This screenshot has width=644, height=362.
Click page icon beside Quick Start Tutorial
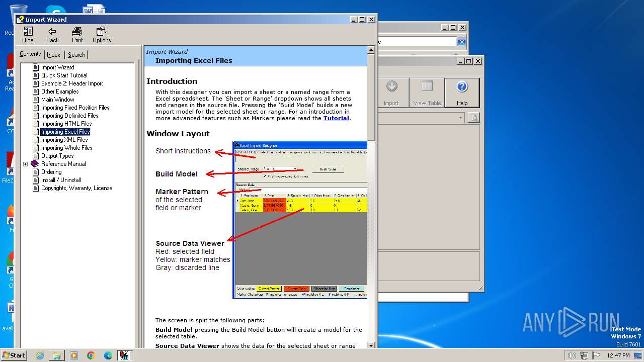(36, 75)
